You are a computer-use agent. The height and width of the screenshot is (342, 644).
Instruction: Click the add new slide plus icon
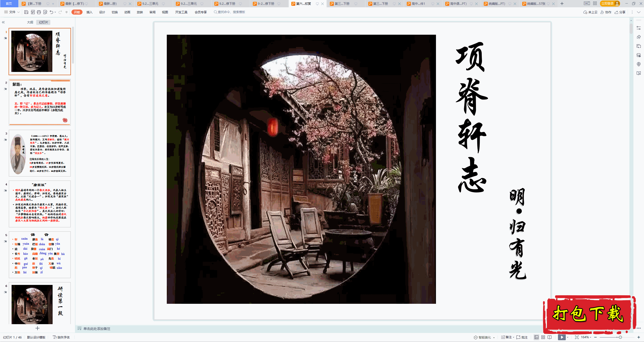tap(37, 328)
